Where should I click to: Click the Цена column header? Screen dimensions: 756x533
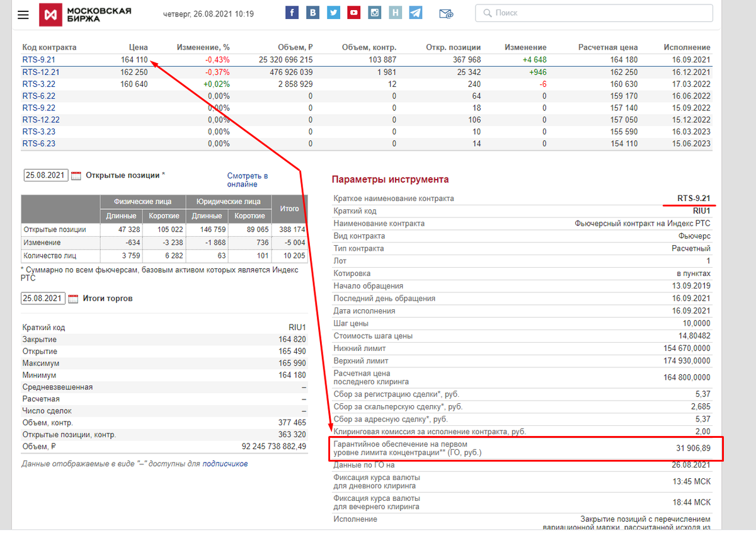coord(138,47)
